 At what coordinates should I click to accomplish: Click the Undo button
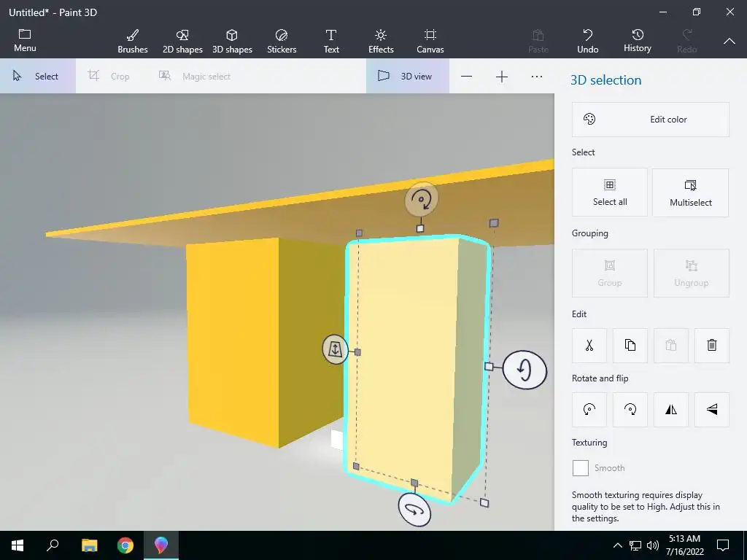(x=587, y=41)
